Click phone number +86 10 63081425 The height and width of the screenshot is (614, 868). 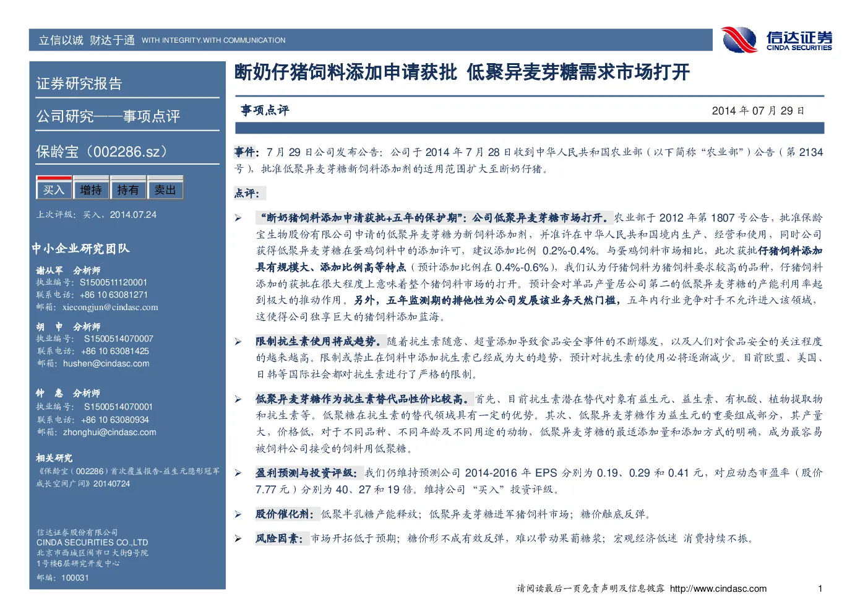(x=115, y=351)
